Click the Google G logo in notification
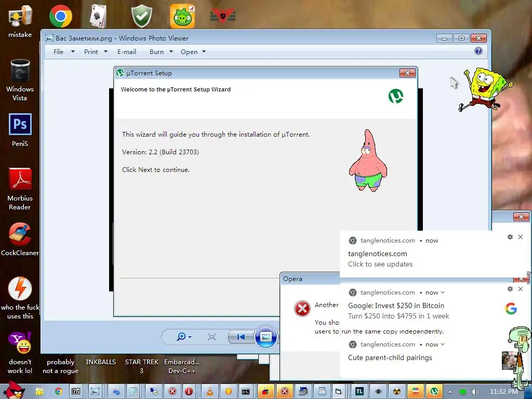Viewport: 532px width, 399px height. click(x=511, y=309)
